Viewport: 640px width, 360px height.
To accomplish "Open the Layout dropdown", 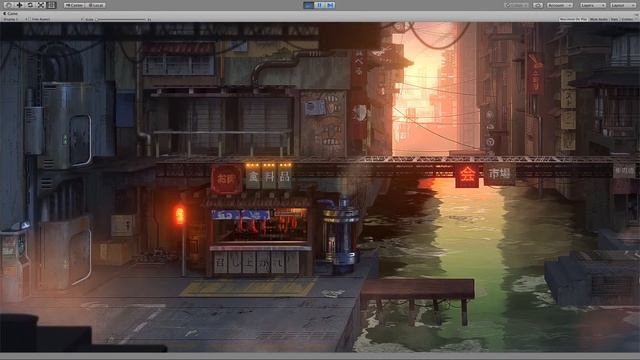I will click(x=623, y=5).
